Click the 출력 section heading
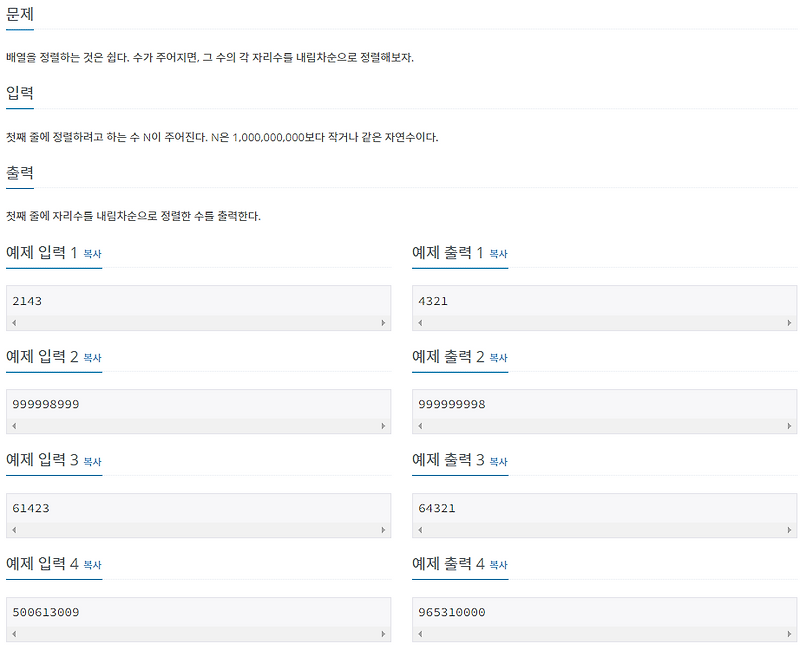Viewport: 800px width, 650px height. click(18, 172)
